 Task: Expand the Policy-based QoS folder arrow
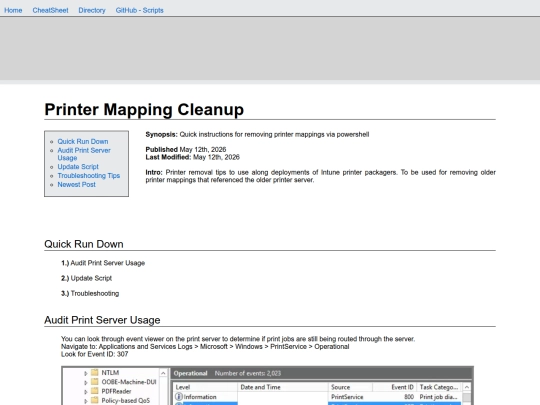86,401
